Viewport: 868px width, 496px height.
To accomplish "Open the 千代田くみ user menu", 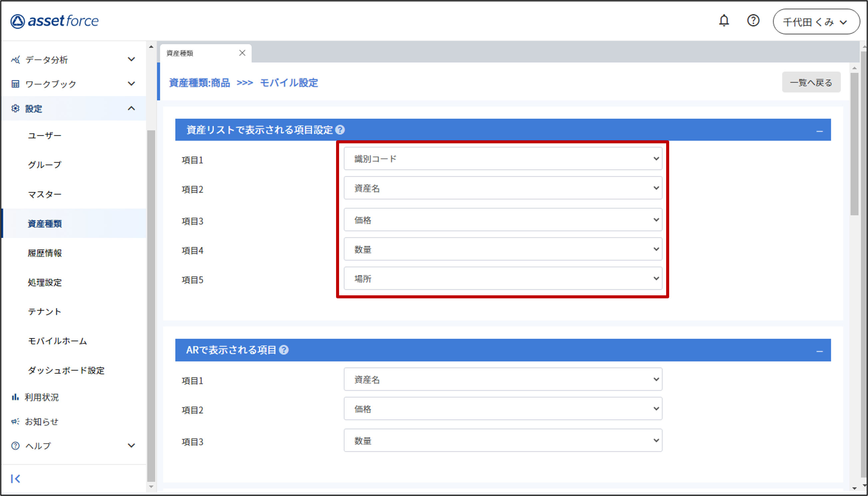I will (x=816, y=22).
